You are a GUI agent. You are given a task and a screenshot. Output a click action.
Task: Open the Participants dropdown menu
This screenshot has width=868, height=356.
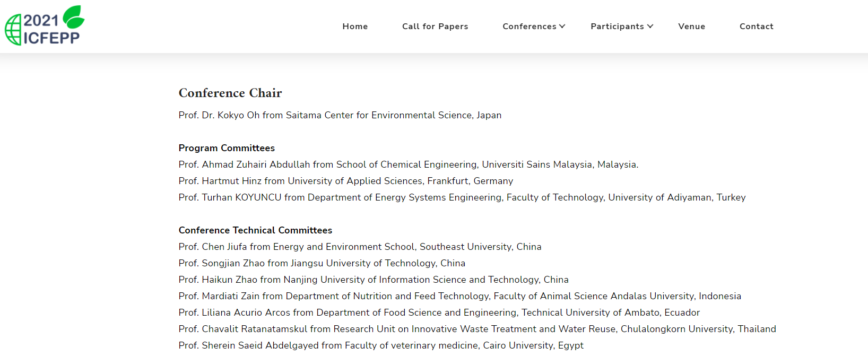coord(622,27)
